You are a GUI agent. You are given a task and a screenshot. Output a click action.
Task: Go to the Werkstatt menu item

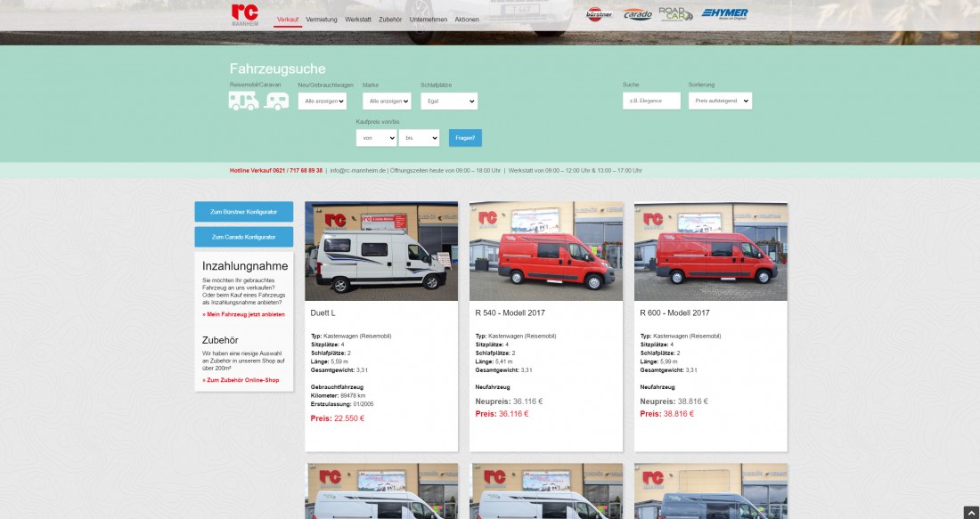coord(358,20)
